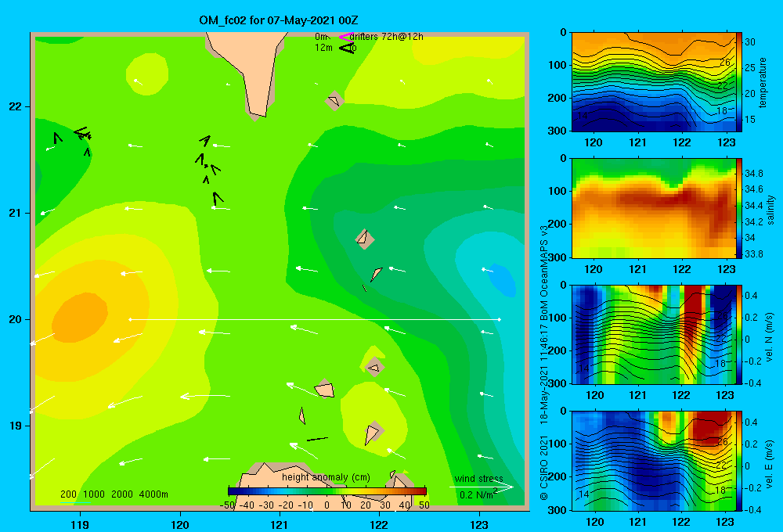
Task: Select the "0.2 N/m" wind stress value
Action: (x=477, y=494)
